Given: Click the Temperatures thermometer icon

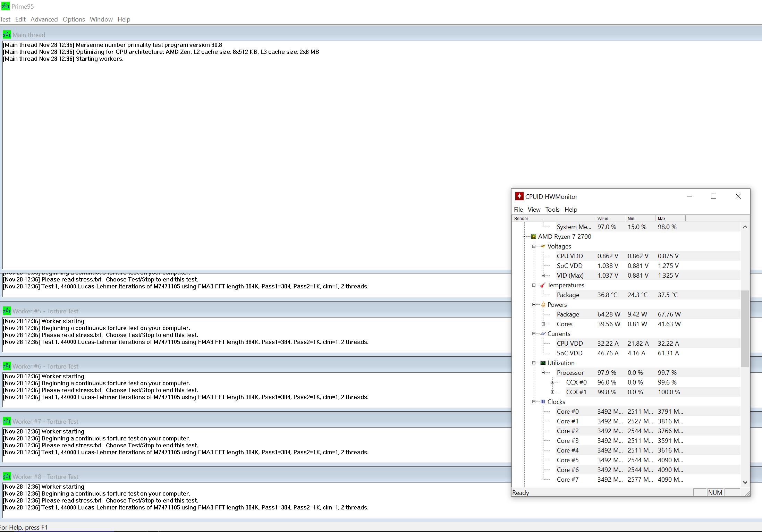Looking at the screenshot, I should [x=543, y=285].
